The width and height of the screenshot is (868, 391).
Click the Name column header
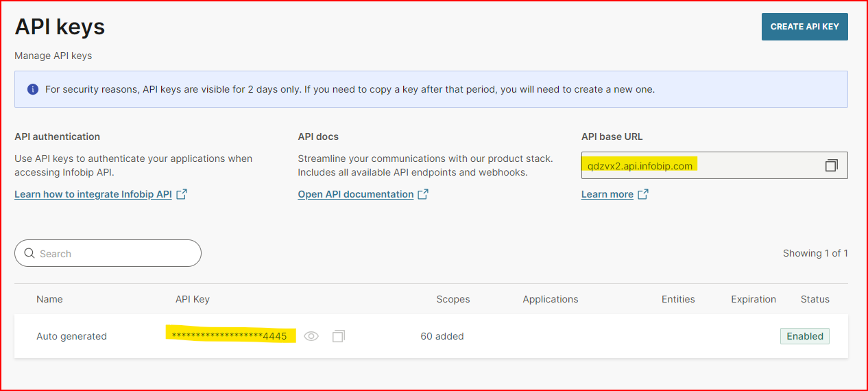pos(49,299)
